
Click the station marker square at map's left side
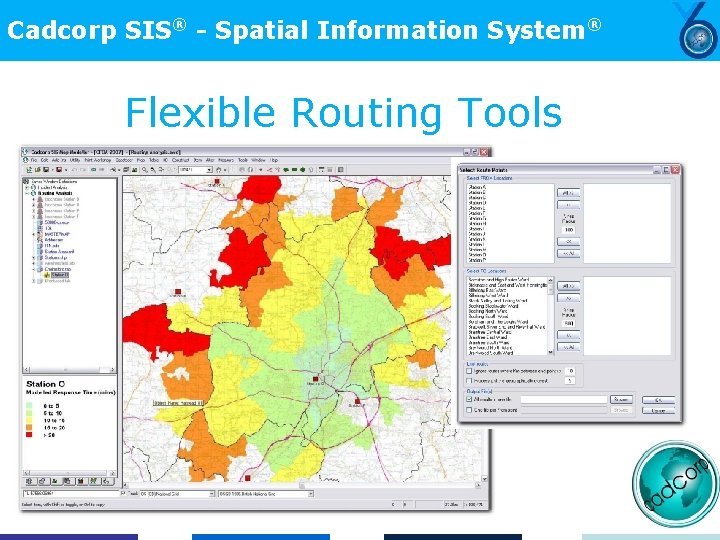point(178,292)
